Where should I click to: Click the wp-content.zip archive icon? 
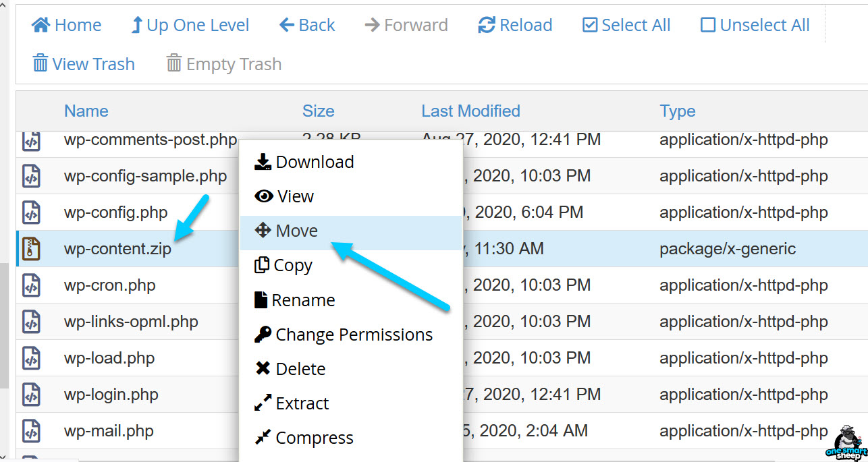[31, 249]
